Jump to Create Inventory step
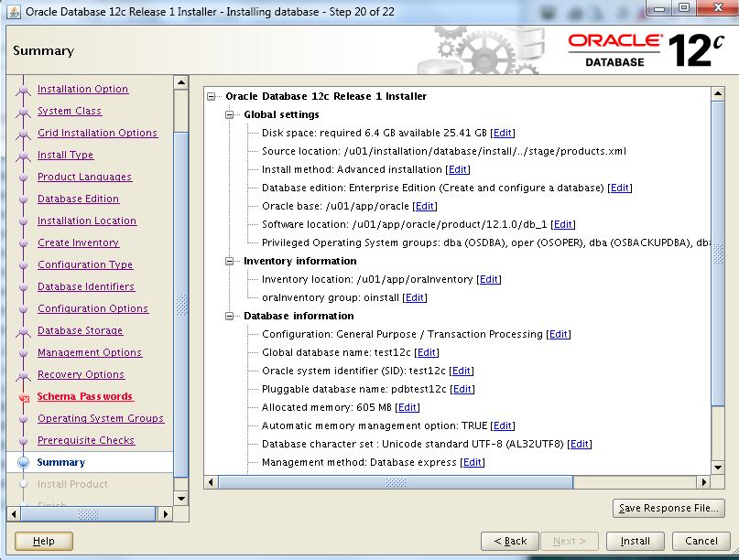 pyautogui.click(x=78, y=243)
